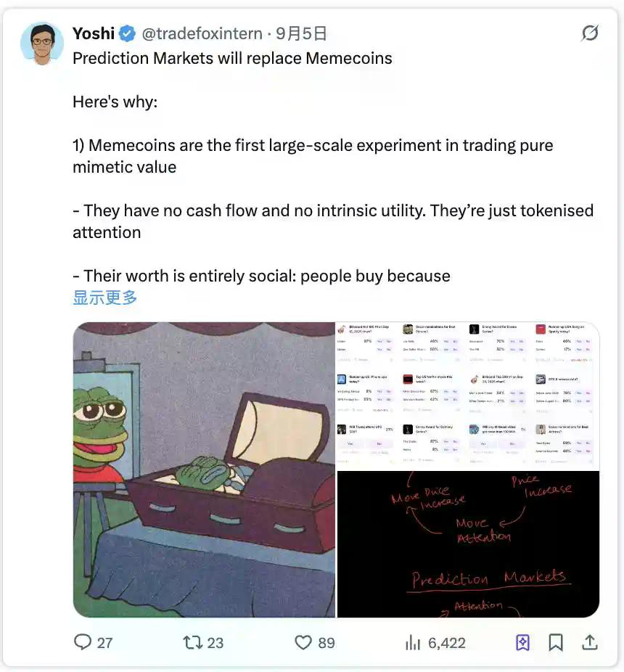Open the handwritten Prediction Markets diagram image
This screenshot has height=672, width=624.
click(468, 544)
